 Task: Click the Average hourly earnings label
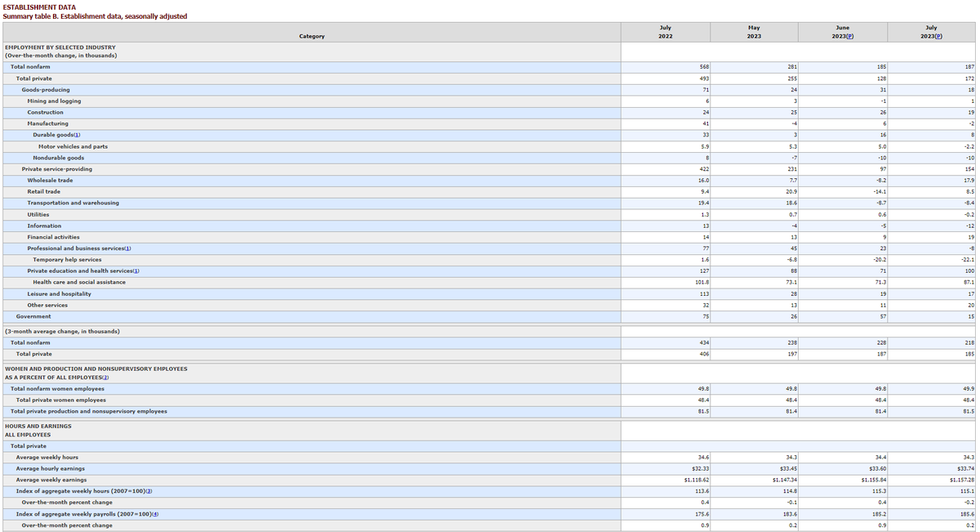(51, 469)
